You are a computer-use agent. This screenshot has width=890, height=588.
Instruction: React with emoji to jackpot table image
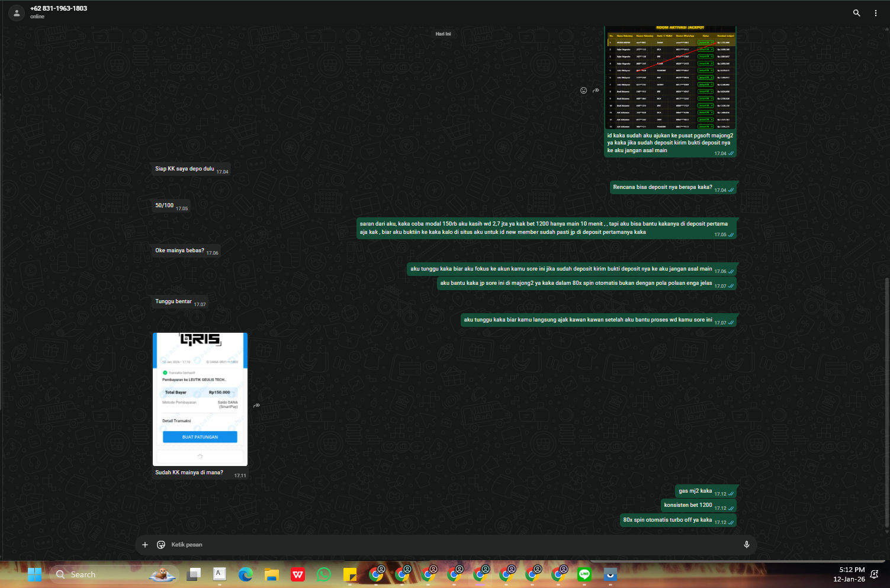(583, 90)
